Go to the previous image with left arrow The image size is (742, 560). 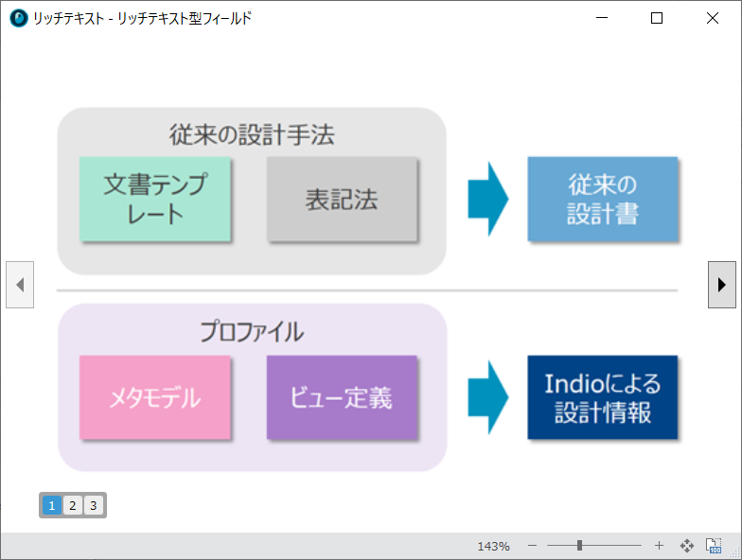click(x=20, y=285)
